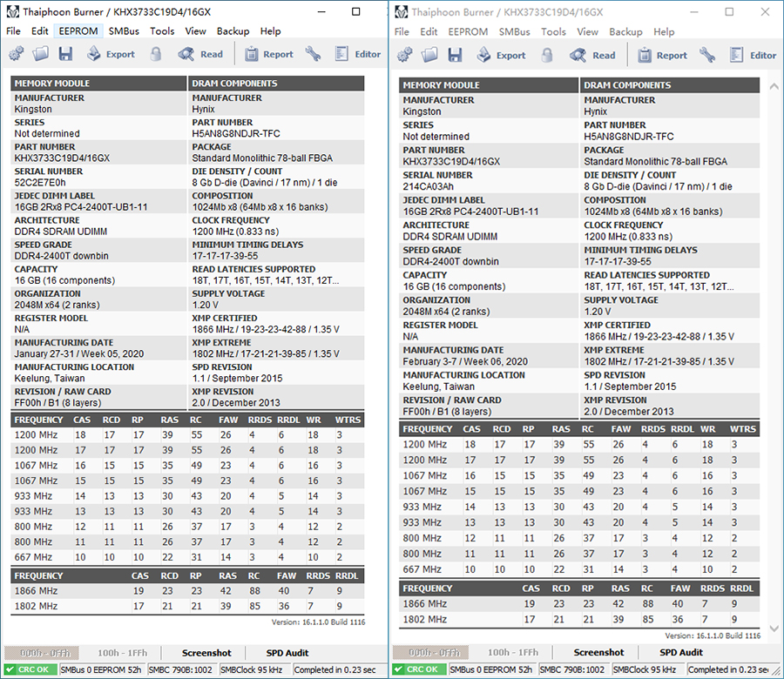
Task: Open File menu in right window
Action: (402, 32)
